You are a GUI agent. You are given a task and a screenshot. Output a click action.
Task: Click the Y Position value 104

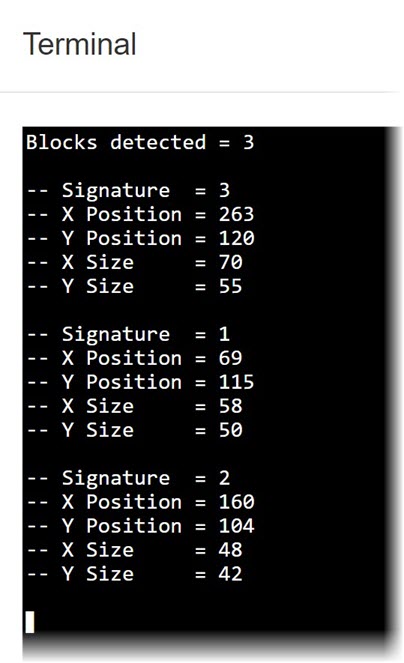pos(236,526)
